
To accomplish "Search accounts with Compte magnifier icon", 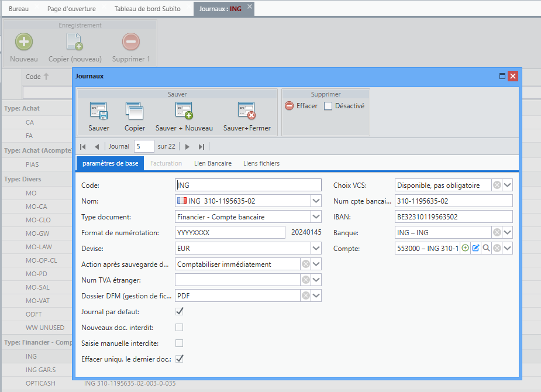I will click(486, 248).
